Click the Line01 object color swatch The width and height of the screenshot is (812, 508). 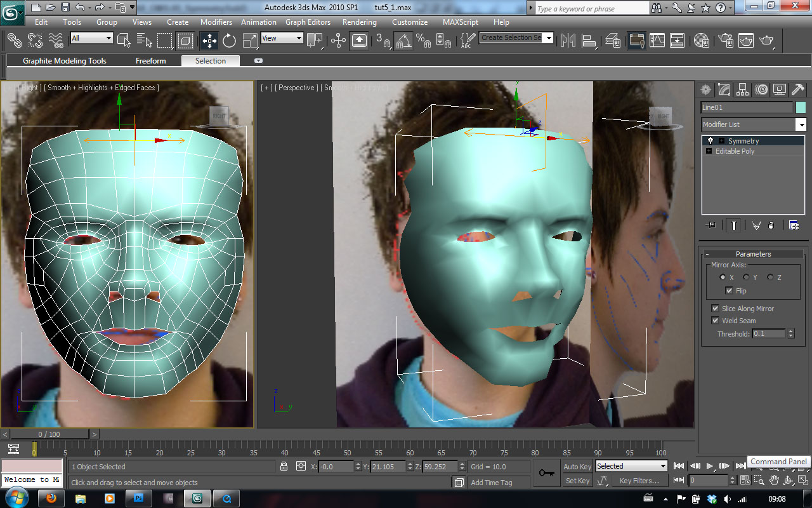point(801,107)
